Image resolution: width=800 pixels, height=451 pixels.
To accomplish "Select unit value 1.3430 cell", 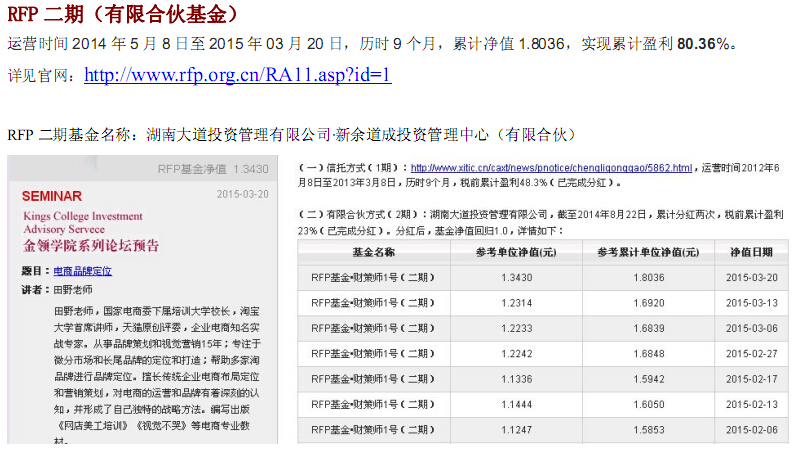I will coord(516,278).
